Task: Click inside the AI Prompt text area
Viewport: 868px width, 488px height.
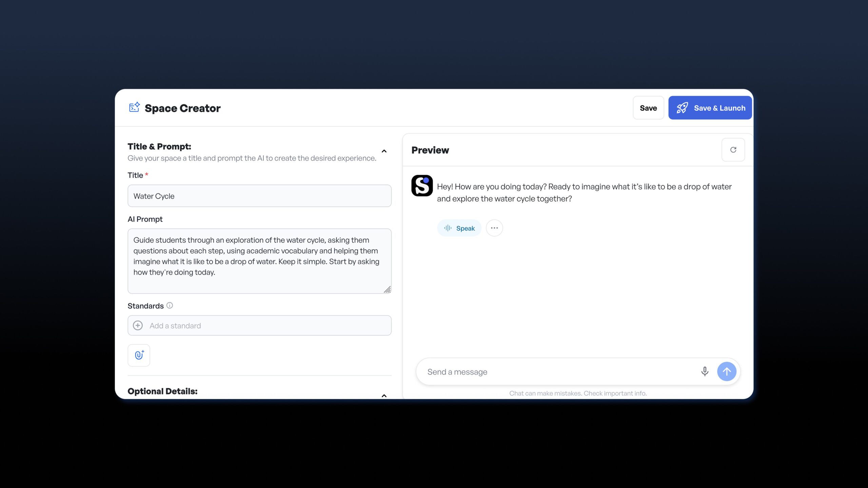Action: 259,261
